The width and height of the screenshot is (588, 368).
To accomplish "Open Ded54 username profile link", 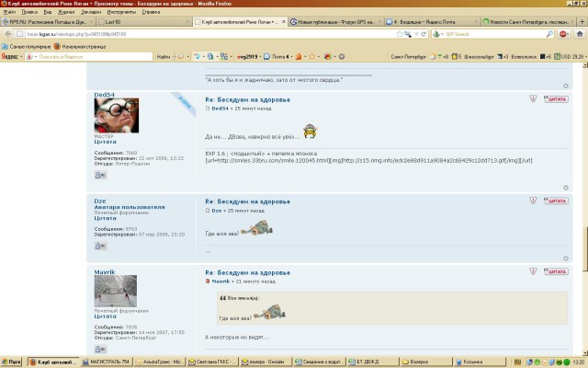I will tap(104, 95).
